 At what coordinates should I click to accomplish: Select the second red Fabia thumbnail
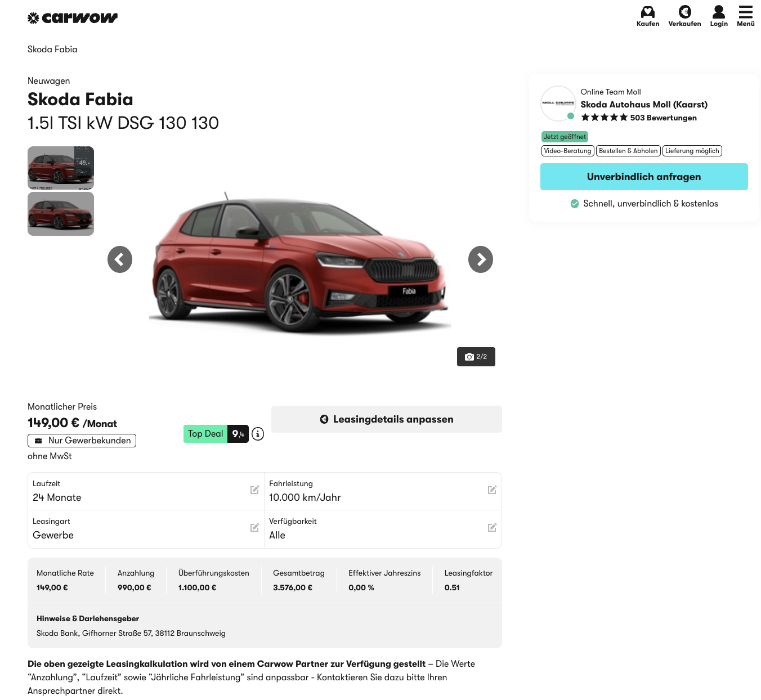61,214
